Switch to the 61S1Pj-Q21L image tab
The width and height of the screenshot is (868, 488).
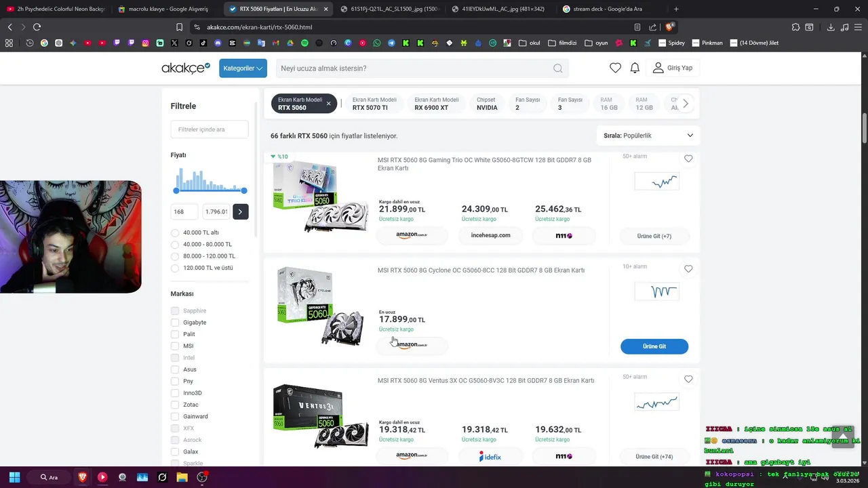pyautogui.click(x=390, y=9)
